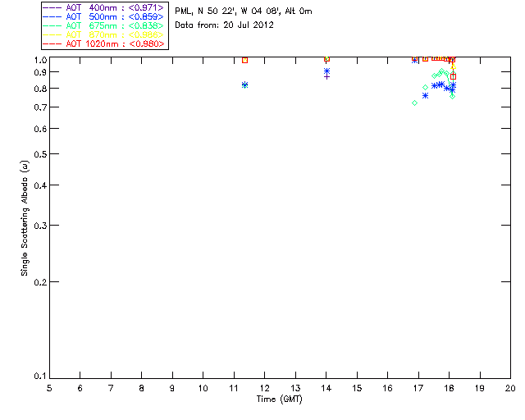This screenshot has height=420, width=525.
Task: Click the 0.2 y-axis tick label
Action: [40, 282]
